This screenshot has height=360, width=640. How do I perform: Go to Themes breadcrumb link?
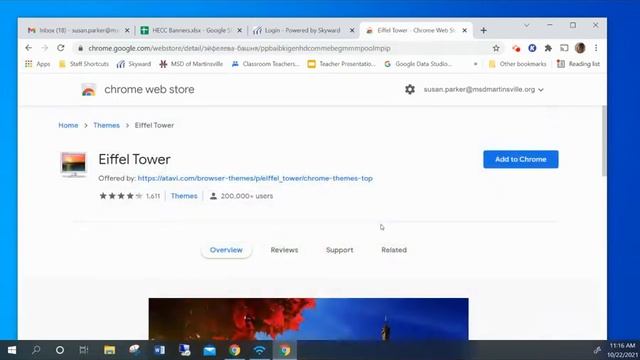[107, 125]
